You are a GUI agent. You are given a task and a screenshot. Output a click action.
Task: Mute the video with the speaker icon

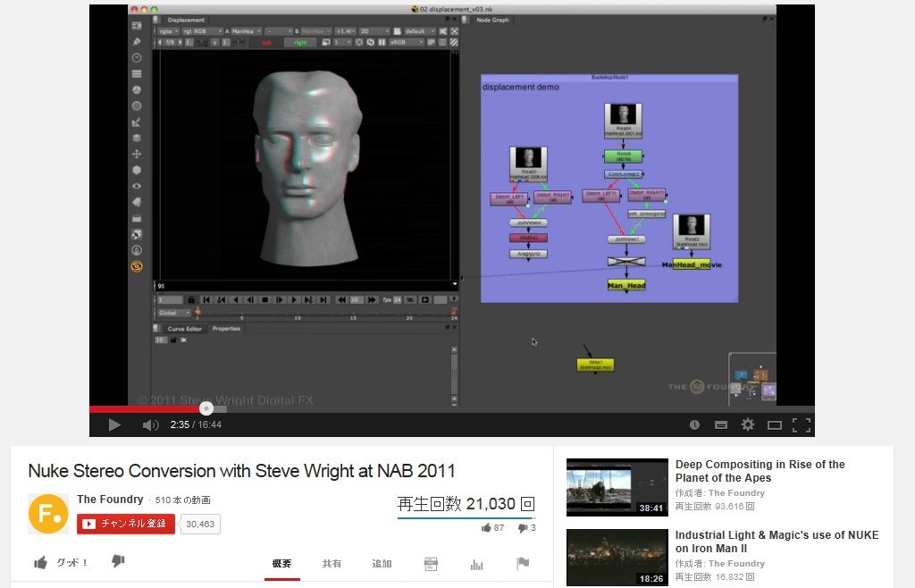coord(150,424)
